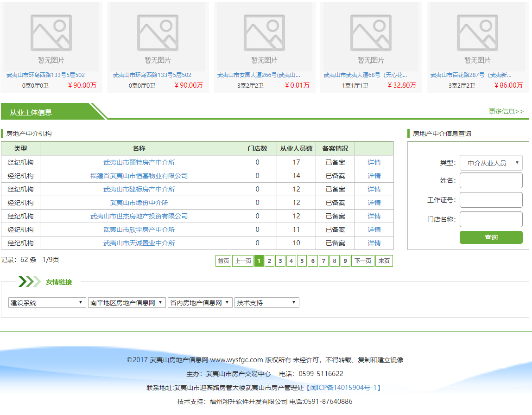View 详情 for 武夷山市天诚置业中介所
The width and height of the screenshot is (532, 415).
[374, 243]
